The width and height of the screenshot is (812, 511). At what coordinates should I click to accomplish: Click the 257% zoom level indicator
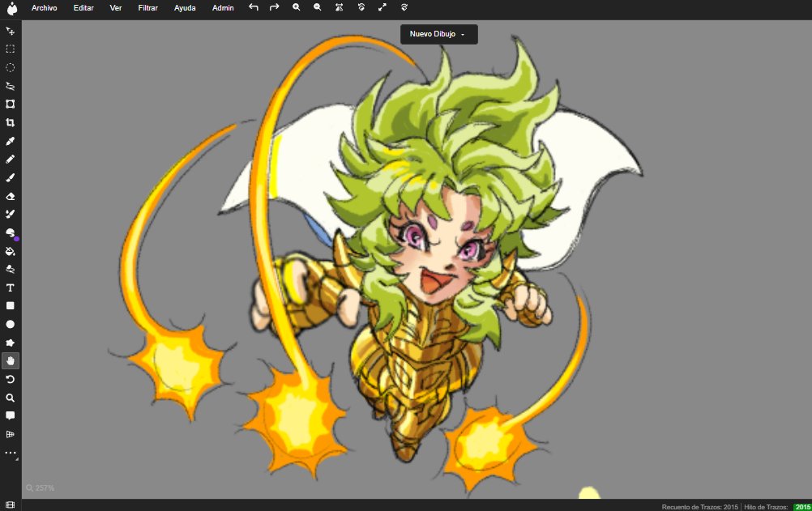40,488
